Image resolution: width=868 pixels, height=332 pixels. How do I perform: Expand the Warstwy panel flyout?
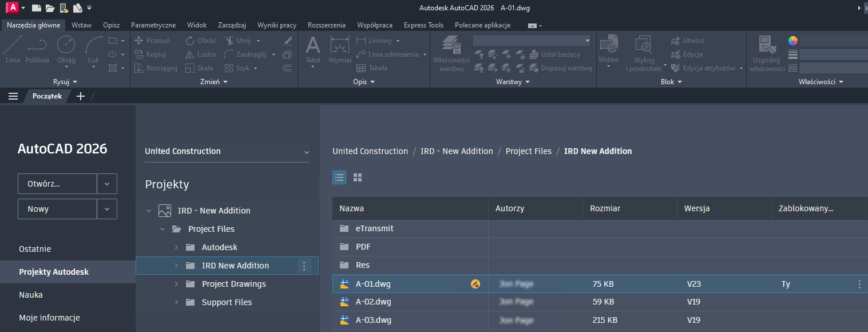[x=513, y=82]
